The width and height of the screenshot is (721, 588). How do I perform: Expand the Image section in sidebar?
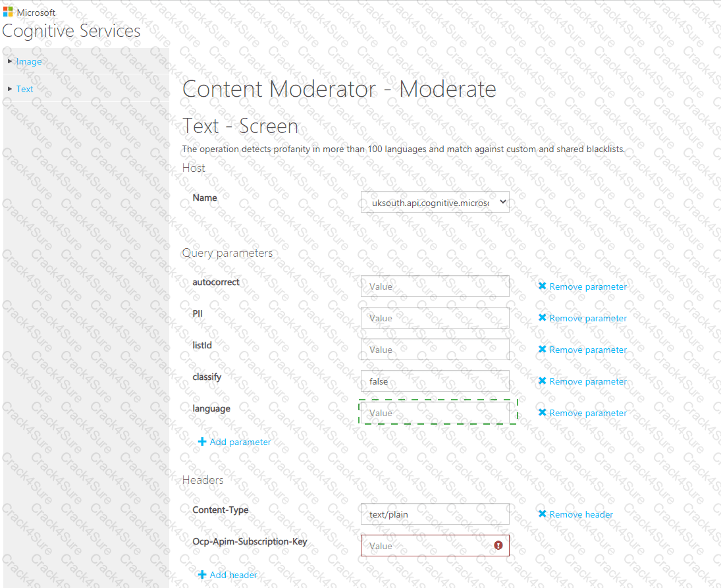28,61
